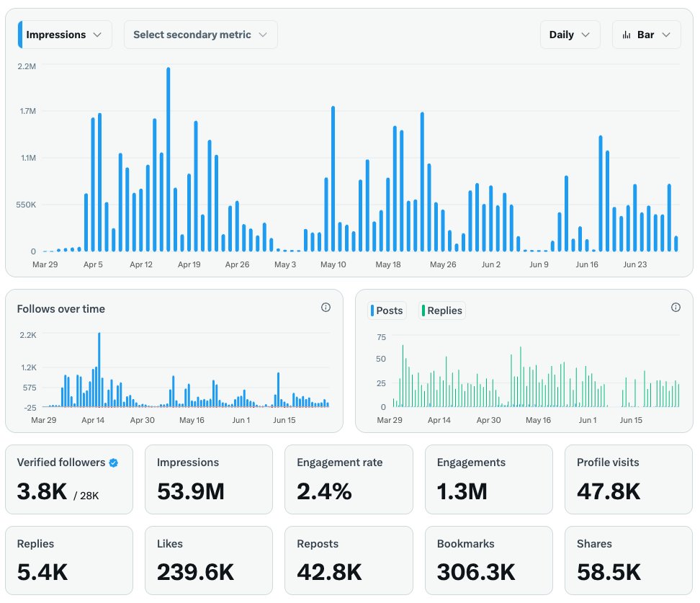Click info icon on Posts/Replies chart
The height and width of the screenshot is (603, 700).
676,308
